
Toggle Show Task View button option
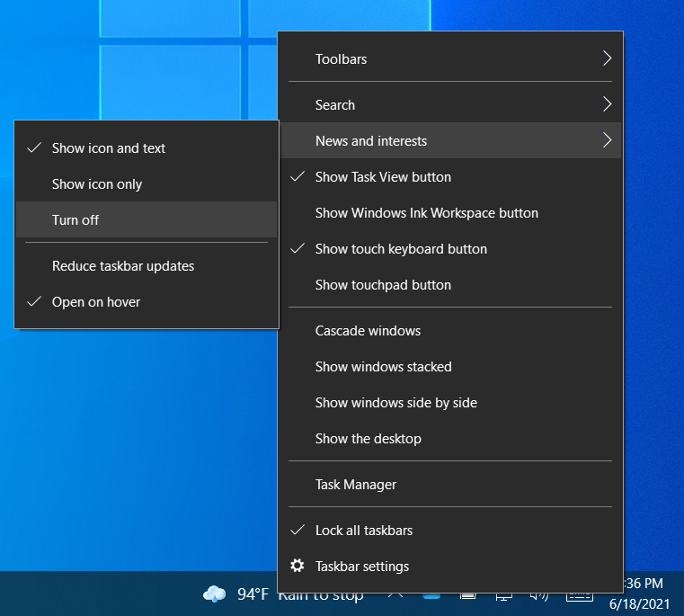pyautogui.click(x=383, y=177)
